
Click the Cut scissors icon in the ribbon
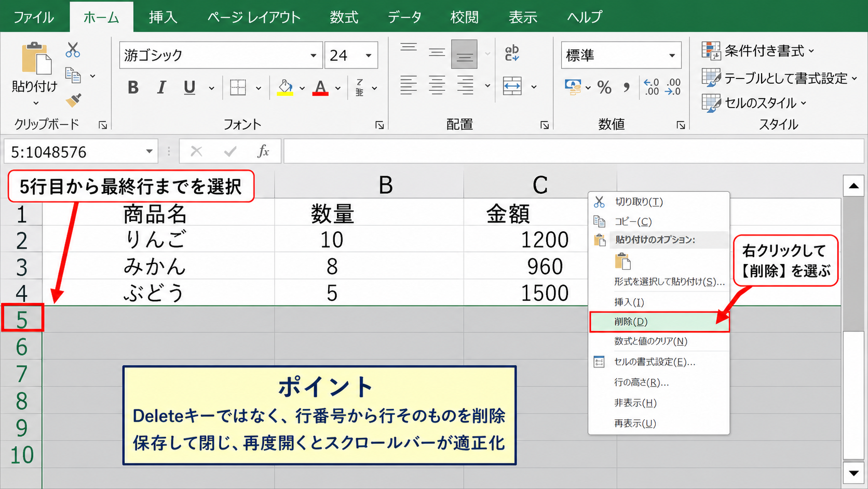[x=73, y=50]
